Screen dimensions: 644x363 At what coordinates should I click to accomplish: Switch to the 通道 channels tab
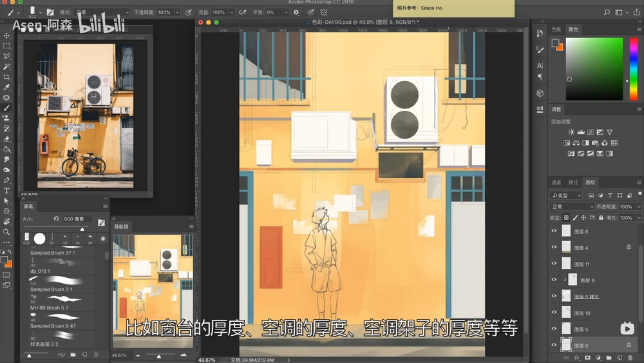click(x=556, y=182)
